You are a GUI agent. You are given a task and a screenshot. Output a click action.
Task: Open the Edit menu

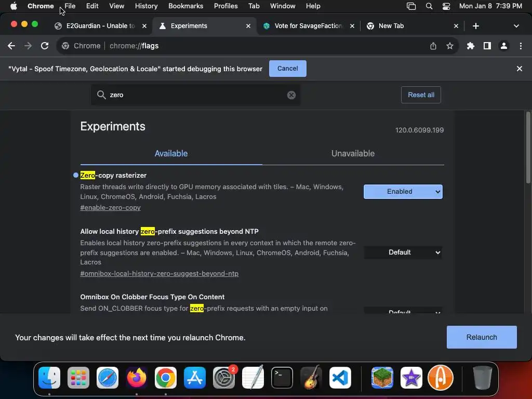92,6
